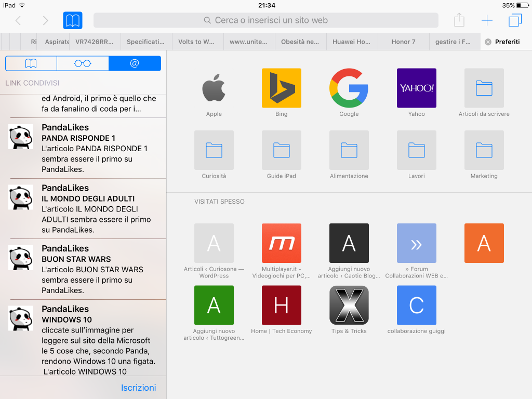Tap PandaLikes avatar beside BUON STAR WARS
The height and width of the screenshot is (399, 532).
[21, 258]
